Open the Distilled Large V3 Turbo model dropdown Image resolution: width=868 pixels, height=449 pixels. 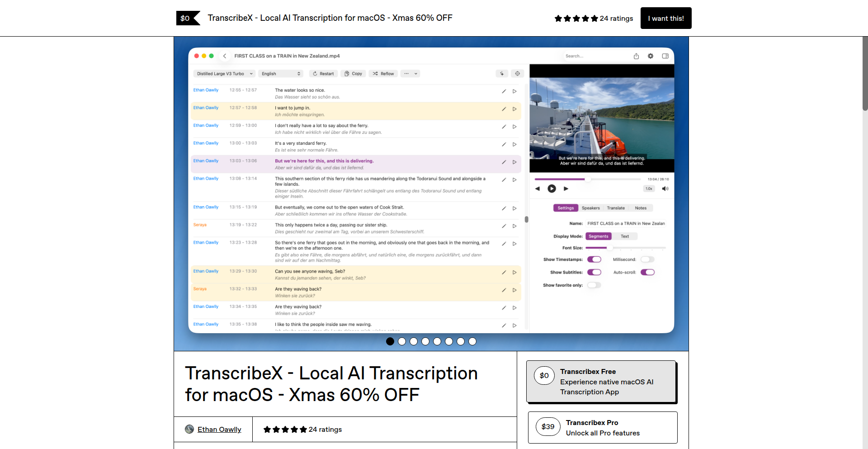pyautogui.click(x=224, y=73)
